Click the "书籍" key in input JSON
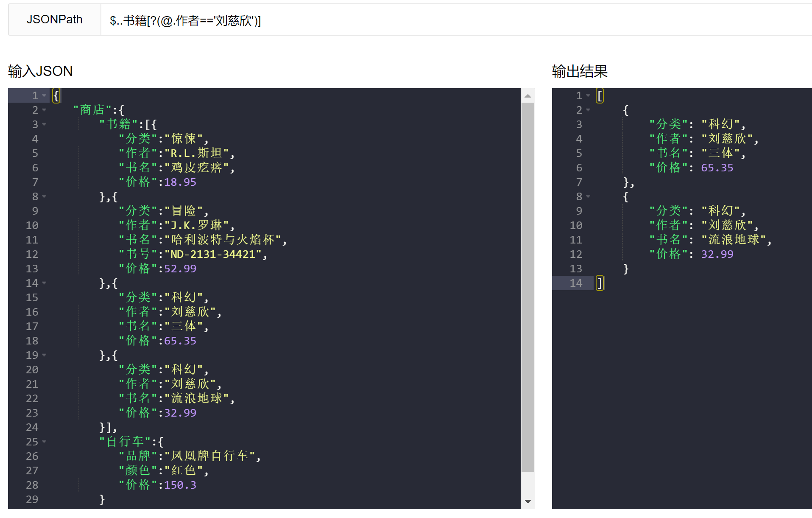This screenshot has height=518, width=812. click(x=118, y=125)
